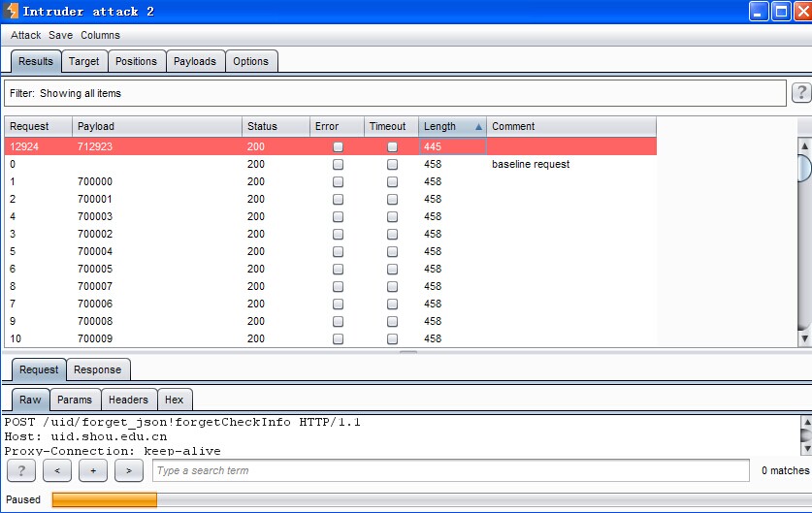This screenshot has width=812, height=513.
Task: Sort by the Comment column header
Action: (571, 126)
